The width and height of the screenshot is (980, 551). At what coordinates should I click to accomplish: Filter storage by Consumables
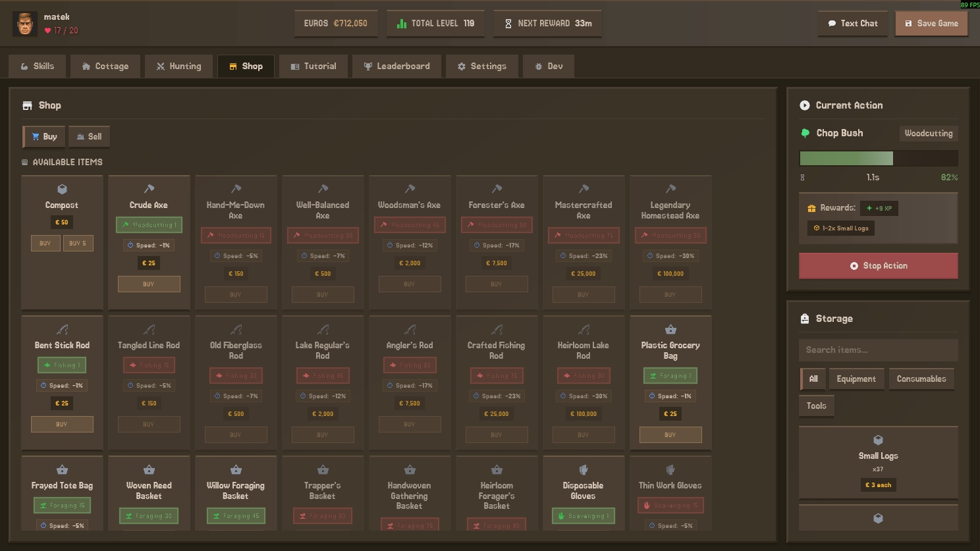tap(921, 379)
